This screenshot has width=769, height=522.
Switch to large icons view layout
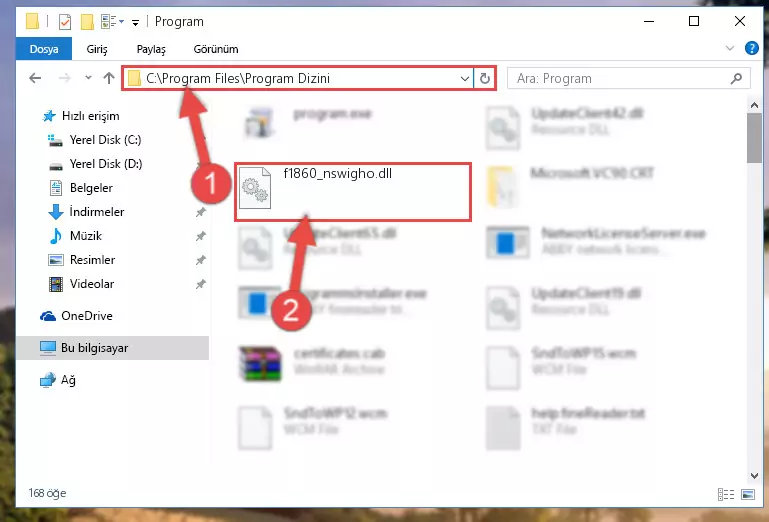coord(748,494)
